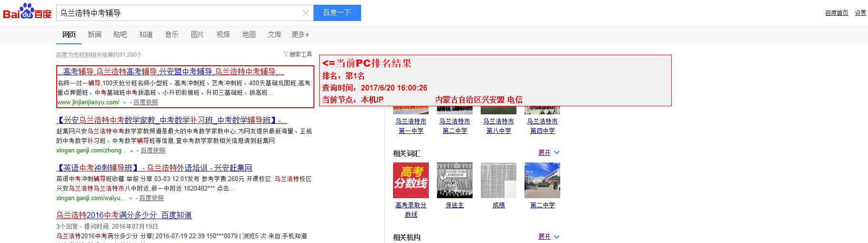Click the Baidu logo
Image resolution: width=868 pixels, height=243 pixels.
pyautogui.click(x=27, y=11)
